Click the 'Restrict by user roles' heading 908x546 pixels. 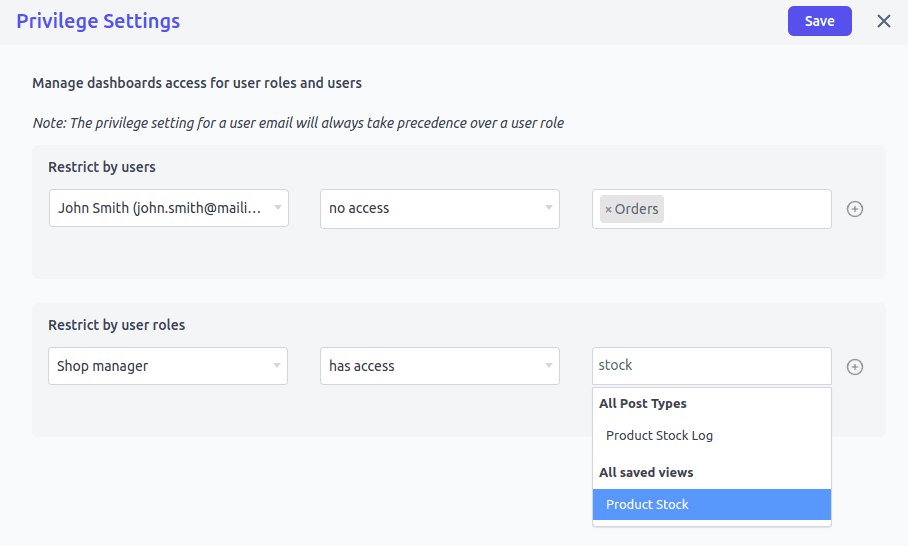point(116,325)
